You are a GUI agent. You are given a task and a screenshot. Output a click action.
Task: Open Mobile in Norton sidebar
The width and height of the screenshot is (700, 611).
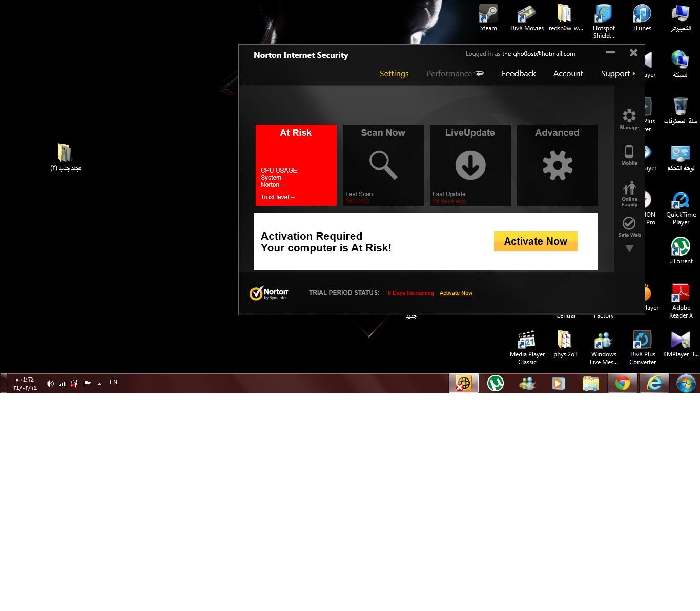629,155
